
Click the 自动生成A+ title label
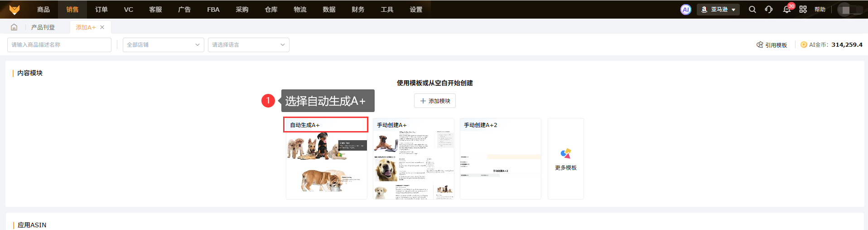pyautogui.click(x=305, y=125)
